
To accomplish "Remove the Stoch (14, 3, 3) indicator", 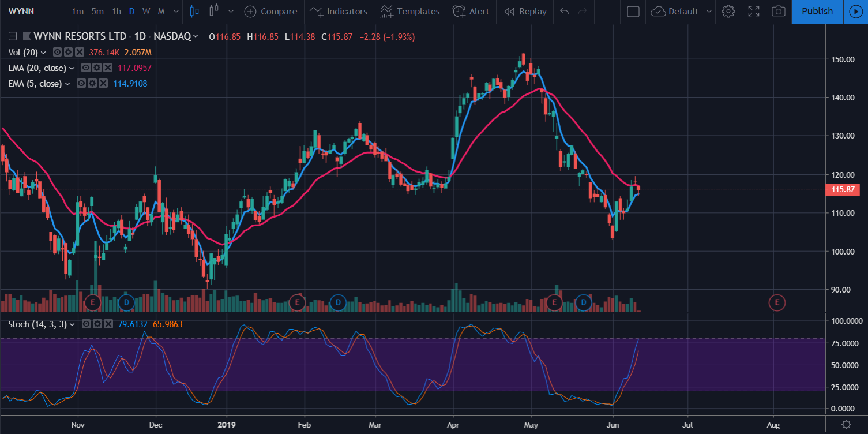I will [108, 324].
